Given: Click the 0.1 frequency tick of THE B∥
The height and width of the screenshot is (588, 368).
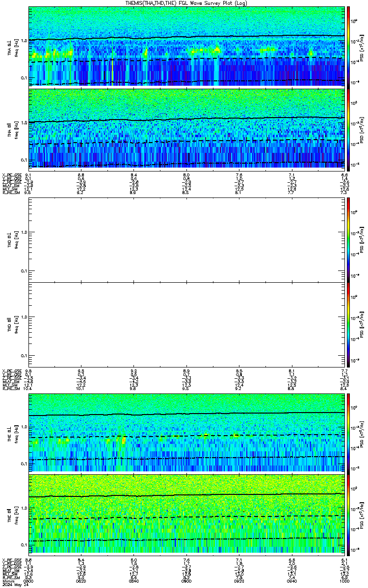Looking at the screenshot, I should coord(24,544).
